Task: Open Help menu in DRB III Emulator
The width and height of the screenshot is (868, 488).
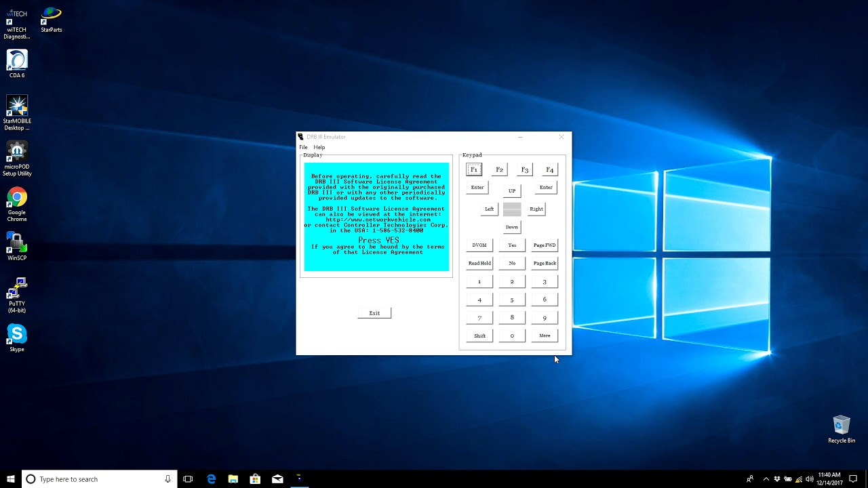Action: [319, 147]
